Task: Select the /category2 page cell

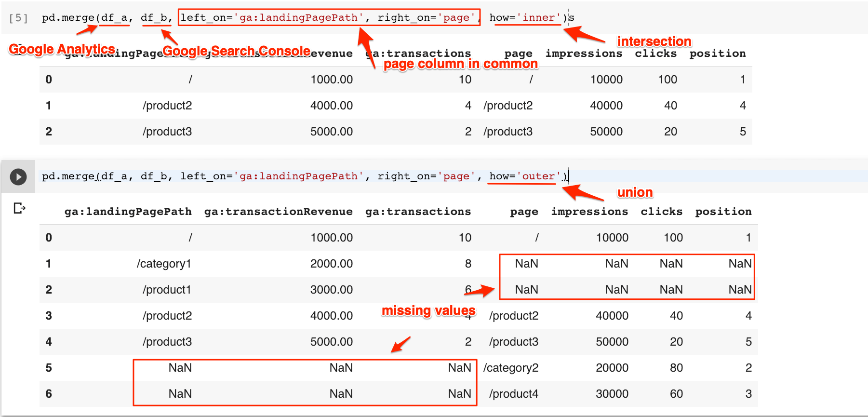Action: (511, 368)
